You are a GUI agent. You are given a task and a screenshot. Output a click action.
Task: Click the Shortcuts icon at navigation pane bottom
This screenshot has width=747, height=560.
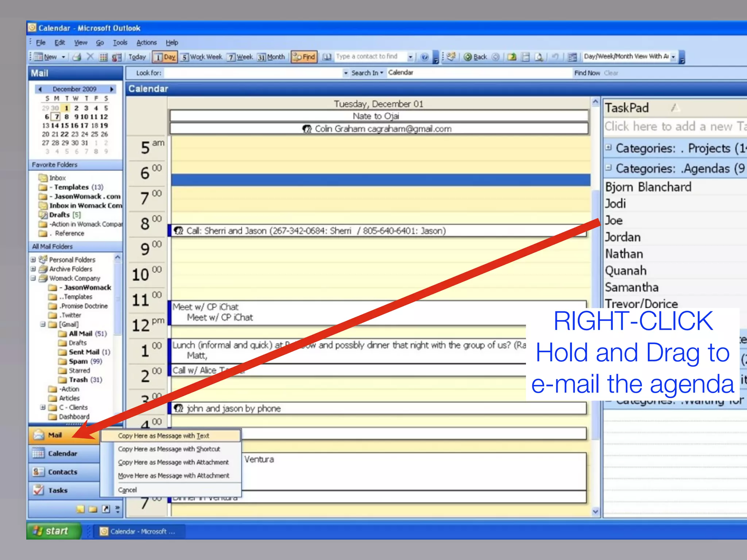(106, 509)
